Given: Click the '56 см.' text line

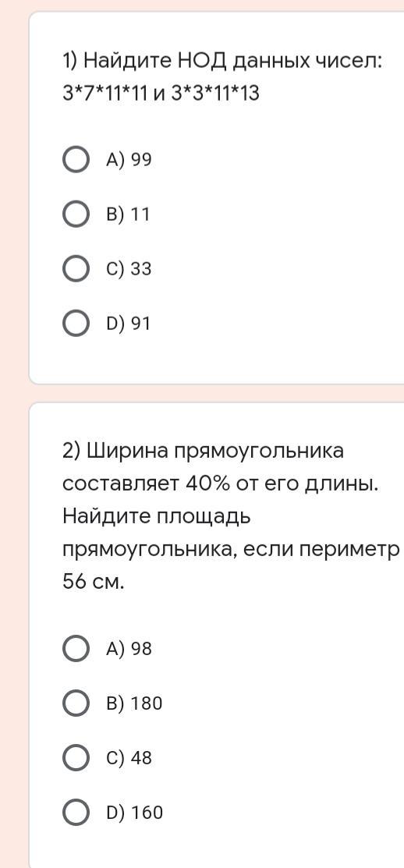Looking at the screenshot, I should [91, 582].
